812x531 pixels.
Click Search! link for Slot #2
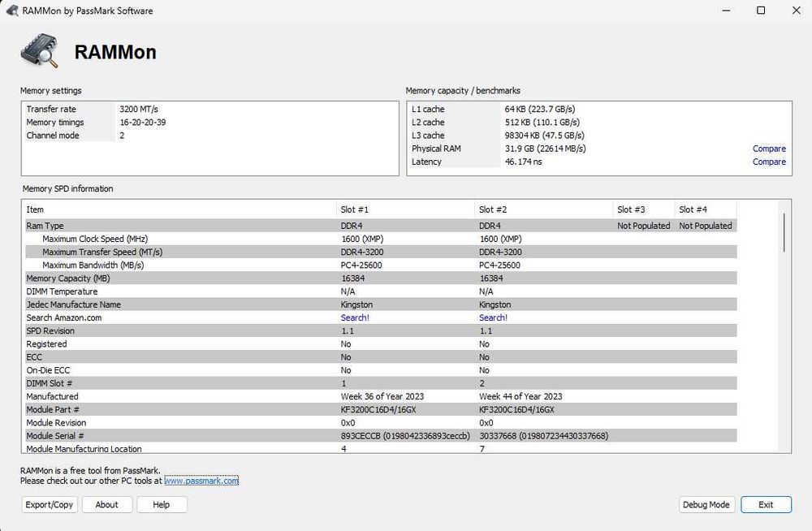pyautogui.click(x=493, y=317)
